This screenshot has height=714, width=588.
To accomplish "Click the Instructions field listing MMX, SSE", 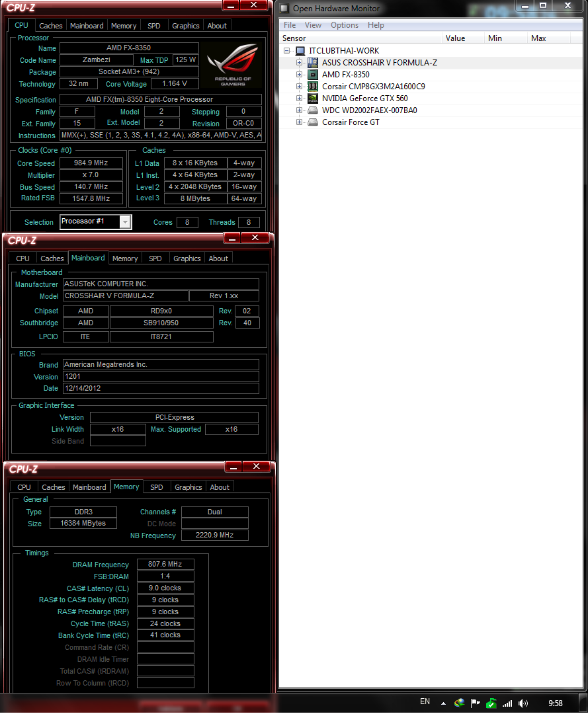I will click(x=161, y=136).
